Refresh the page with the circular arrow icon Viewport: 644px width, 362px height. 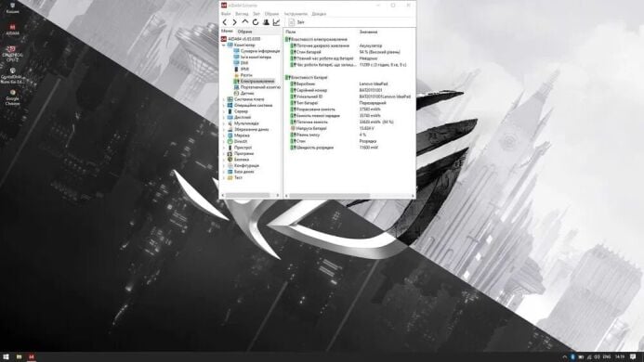[256, 22]
